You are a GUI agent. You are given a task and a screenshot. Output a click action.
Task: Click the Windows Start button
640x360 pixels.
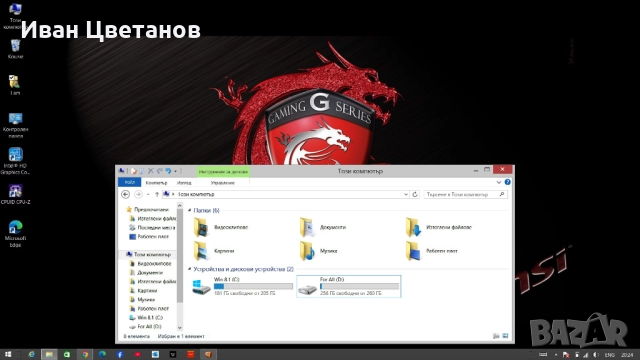(x=7, y=354)
